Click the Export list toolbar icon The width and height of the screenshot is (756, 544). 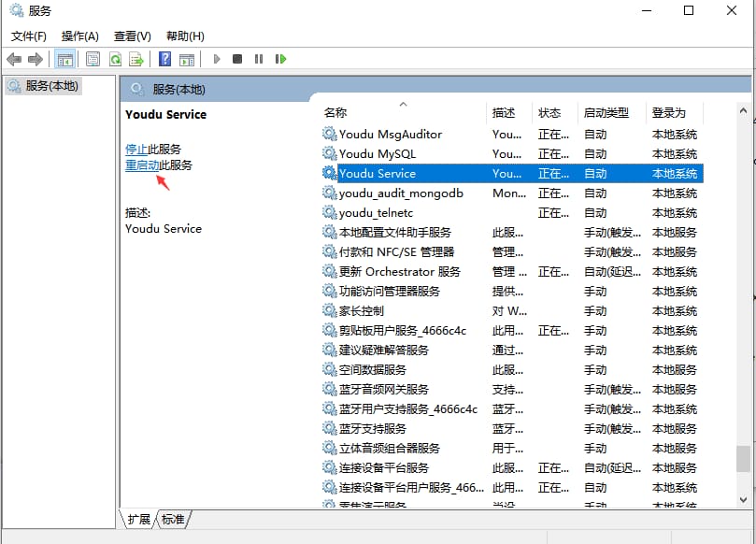pyautogui.click(x=136, y=59)
